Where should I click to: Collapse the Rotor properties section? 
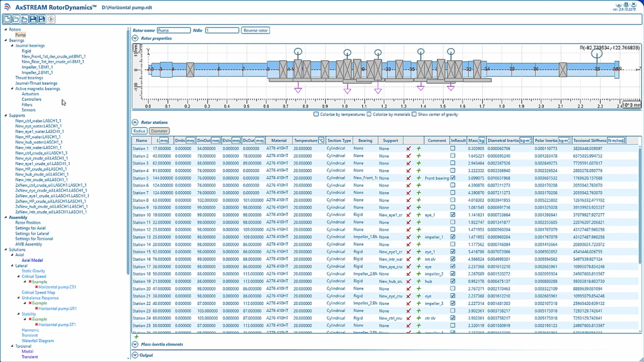click(135, 38)
